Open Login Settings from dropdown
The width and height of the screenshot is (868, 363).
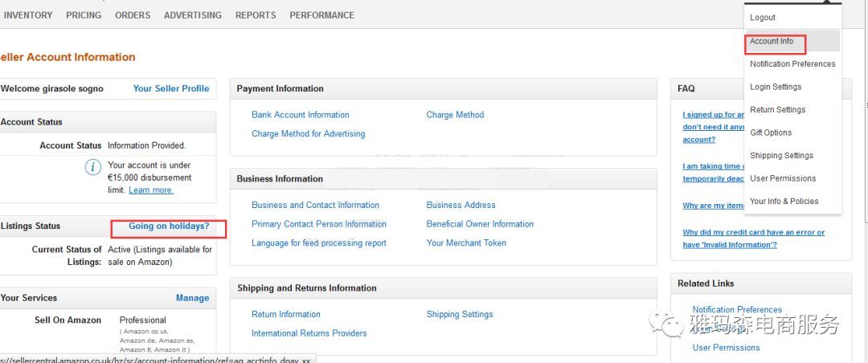(776, 87)
